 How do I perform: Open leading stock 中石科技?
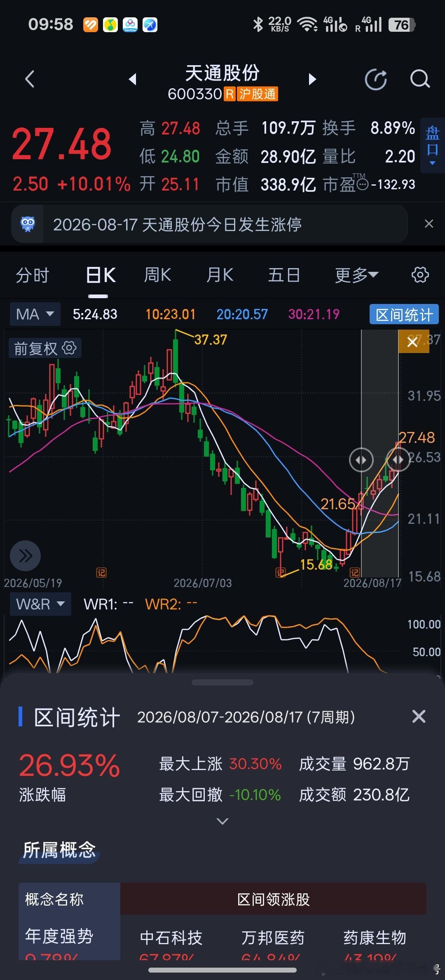click(x=171, y=938)
